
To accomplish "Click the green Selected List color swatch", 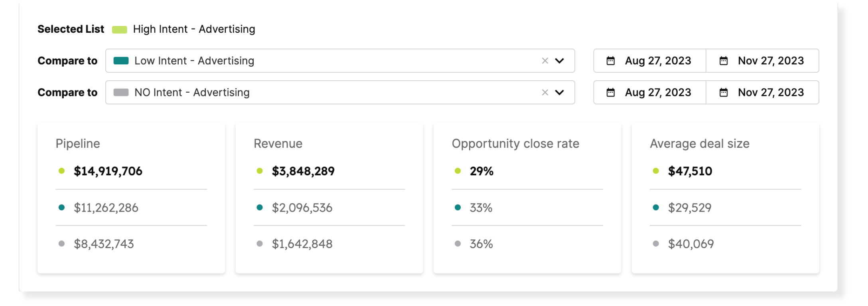I will pyautogui.click(x=120, y=30).
